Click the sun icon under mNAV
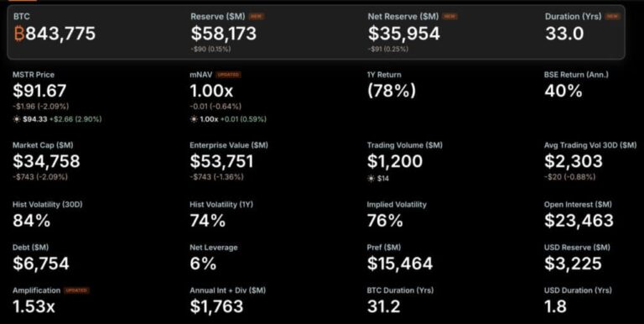This screenshot has height=324, width=644. (194, 119)
